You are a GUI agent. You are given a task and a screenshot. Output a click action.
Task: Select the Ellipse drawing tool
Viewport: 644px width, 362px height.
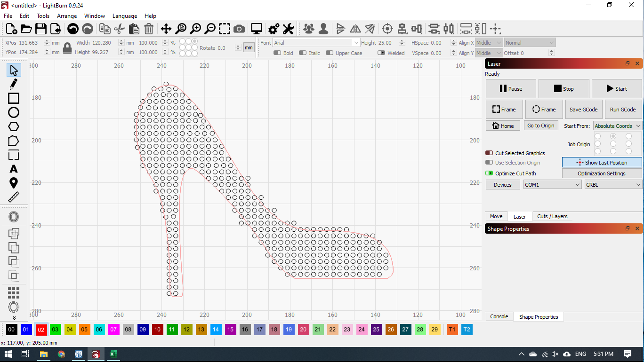(x=13, y=112)
